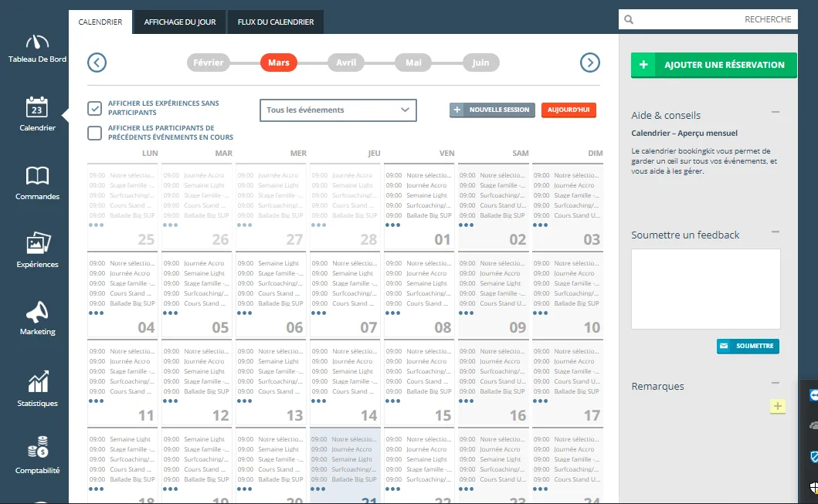Collapse the Aide & conseils panel
Viewport: 818px width, 504px height.
click(x=776, y=112)
